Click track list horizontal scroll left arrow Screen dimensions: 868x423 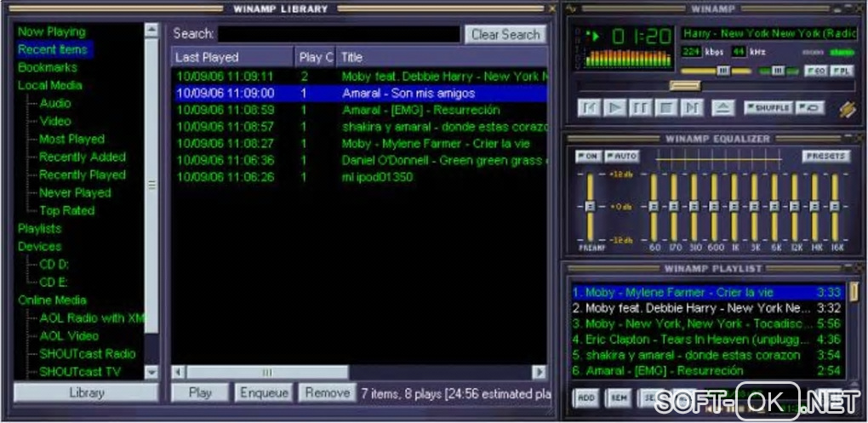(178, 372)
